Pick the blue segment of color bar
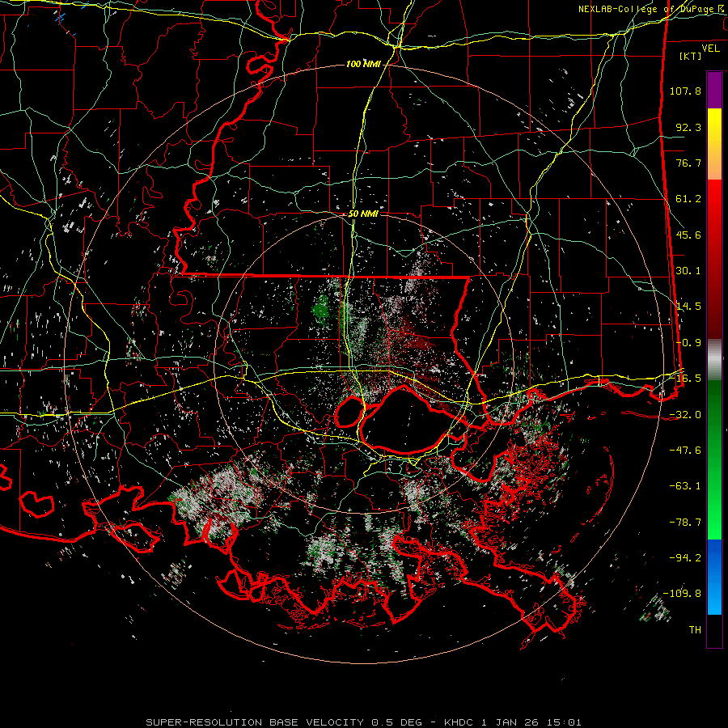The height and width of the screenshot is (728, 728). point(714,577)
